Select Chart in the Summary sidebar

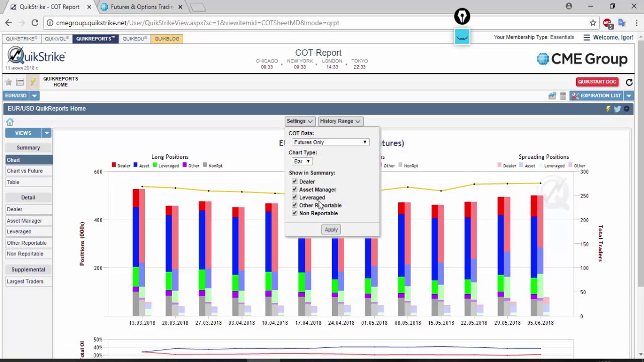point(29,160)
